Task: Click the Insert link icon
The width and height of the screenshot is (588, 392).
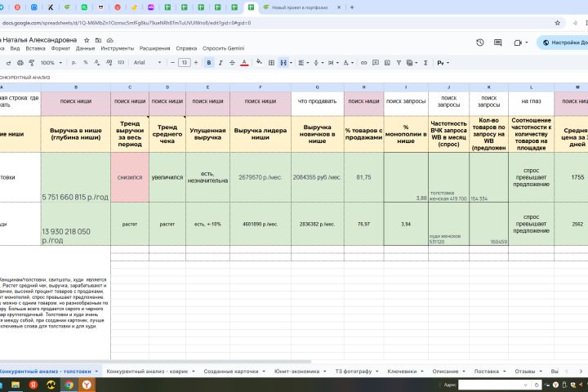Action: coord(363,63)
